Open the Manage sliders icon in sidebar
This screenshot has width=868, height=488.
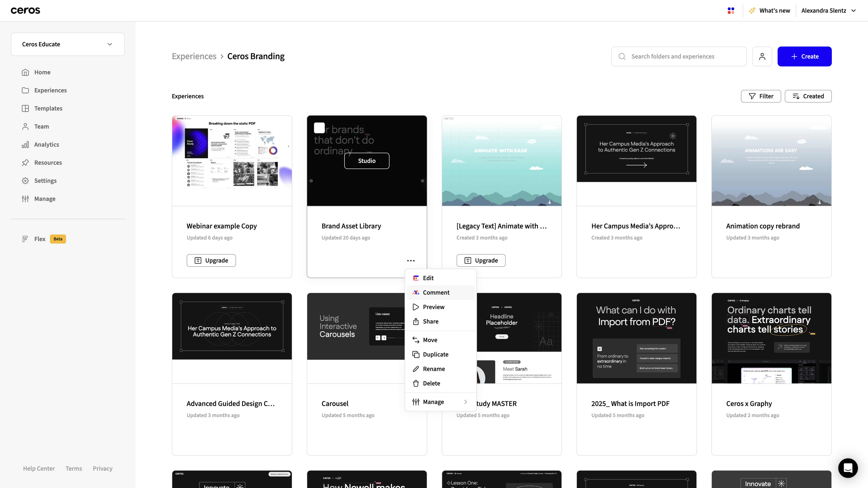coord(25,199)
